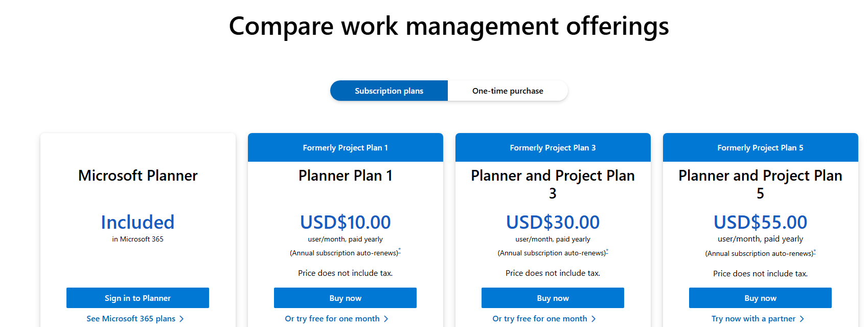Viewport: 868px width, 327px height.
Task: Click the USD$30.00 price text
Action: tap(553, 222)
